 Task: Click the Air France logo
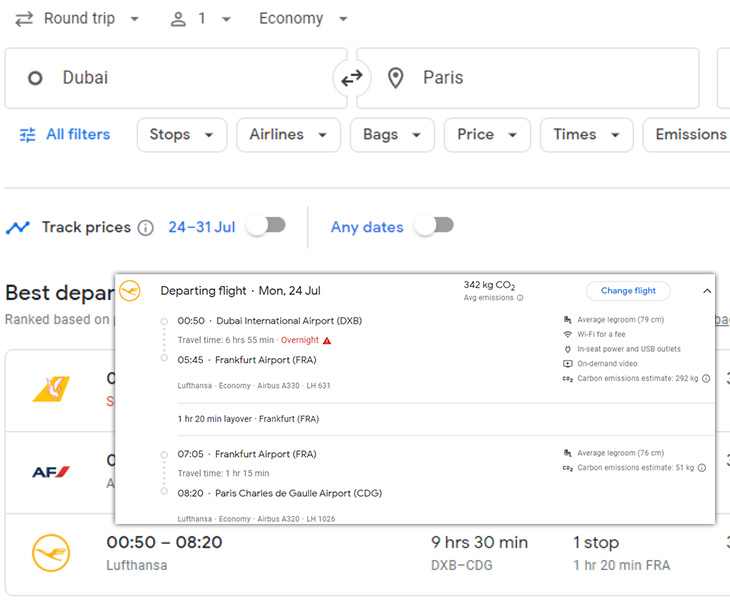(51, 472)
